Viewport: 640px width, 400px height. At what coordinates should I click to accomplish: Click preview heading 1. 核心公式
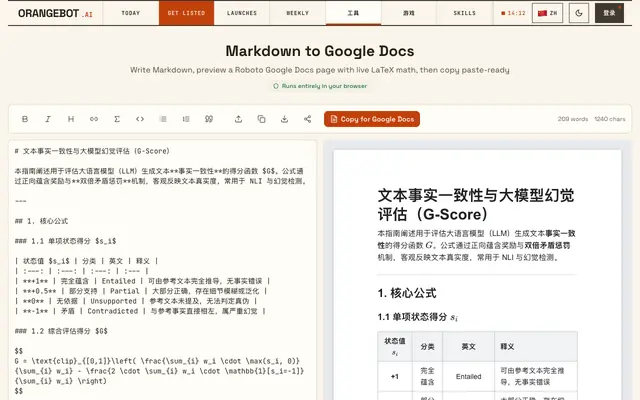point(407,293)
